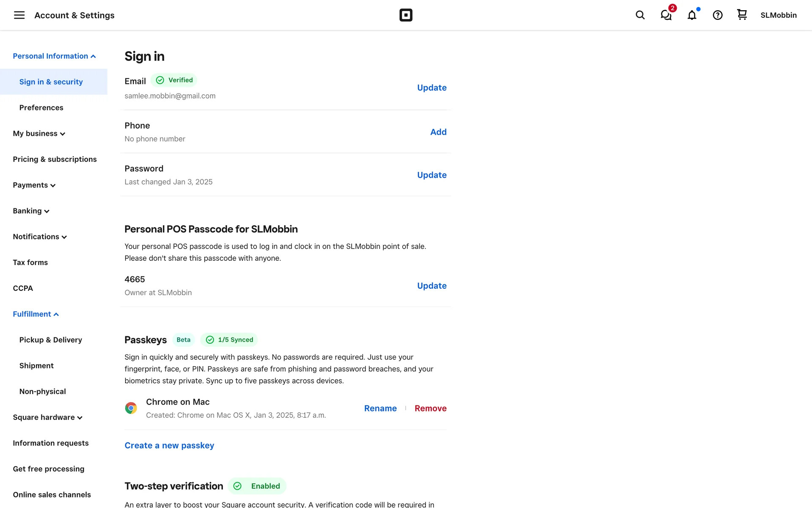This screenshot has height=508, width=812.
Task: Click the Square logo icon
Action: (406, 15)
